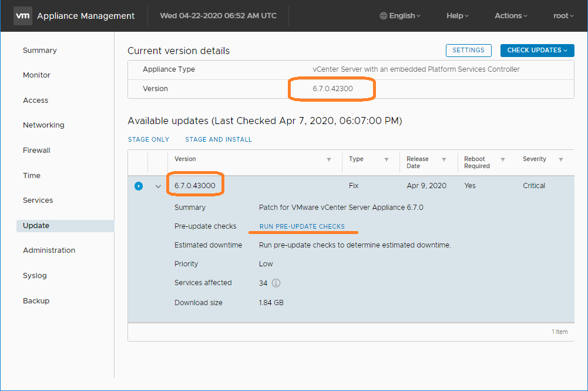The width and height of the screenshot is (588, 391).
Task: Open the Access section
Action: (36, 100)
